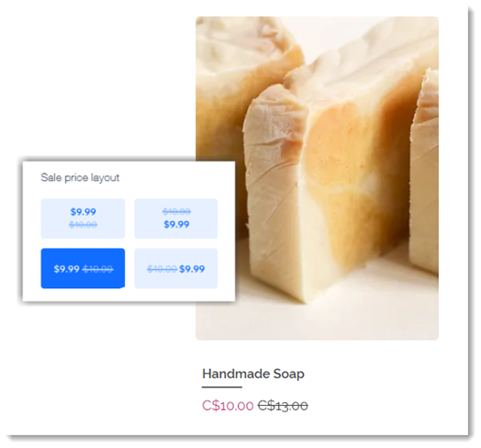Click white $9.99 text in blue option
This screenshot has width=481, height=448.
click(67, 269)
